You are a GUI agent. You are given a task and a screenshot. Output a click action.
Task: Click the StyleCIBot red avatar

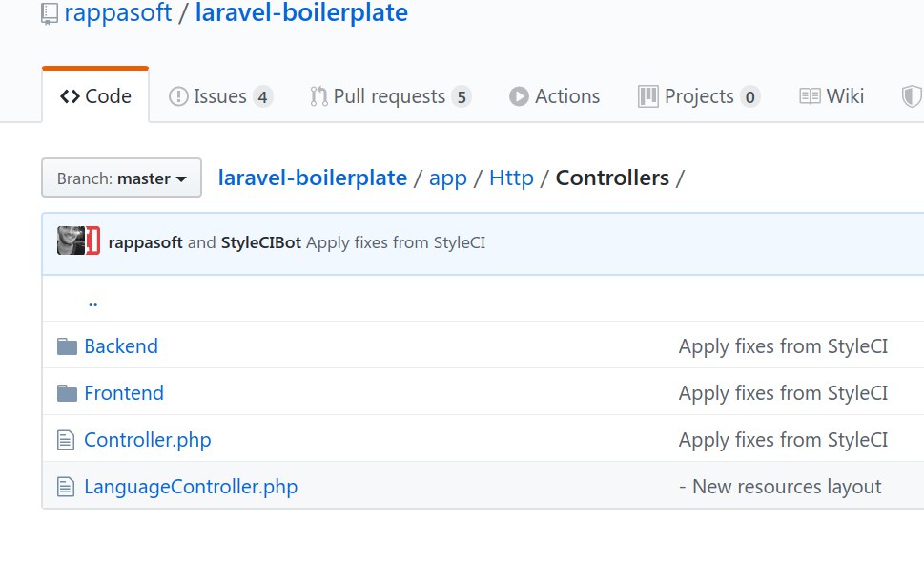[93, 241]
